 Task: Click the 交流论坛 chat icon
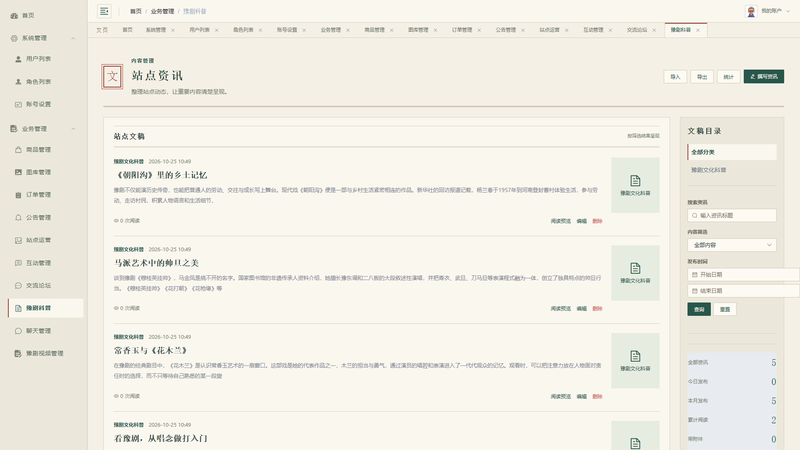[18, 286]
